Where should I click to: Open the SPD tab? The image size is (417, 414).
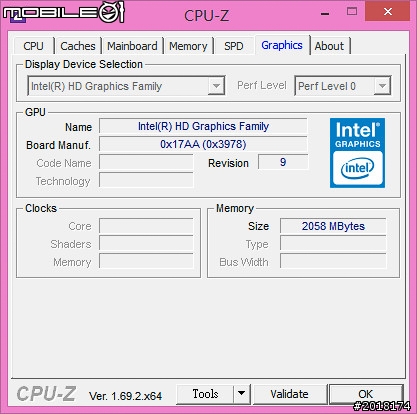pos(234,46)
